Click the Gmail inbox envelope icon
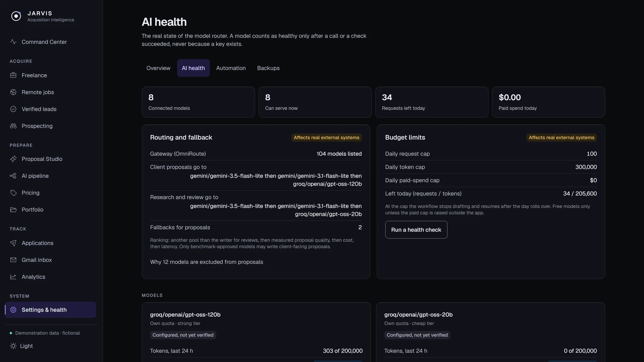 pos(13,260)
